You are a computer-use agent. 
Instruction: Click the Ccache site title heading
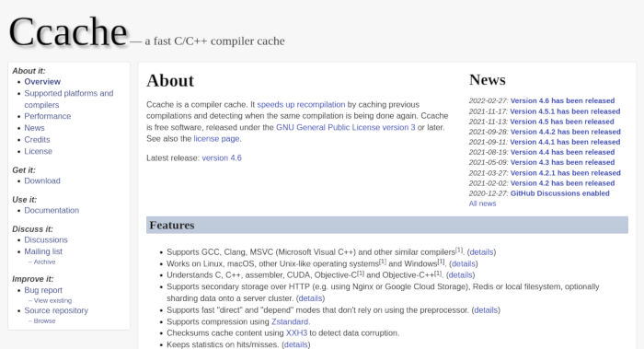tap(68, 31)
